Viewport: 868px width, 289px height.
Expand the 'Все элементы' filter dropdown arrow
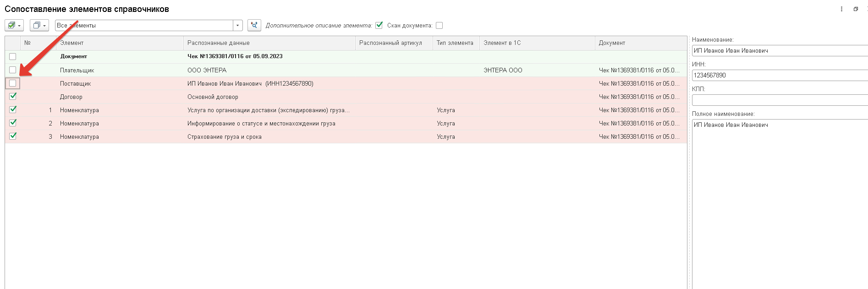238,26
